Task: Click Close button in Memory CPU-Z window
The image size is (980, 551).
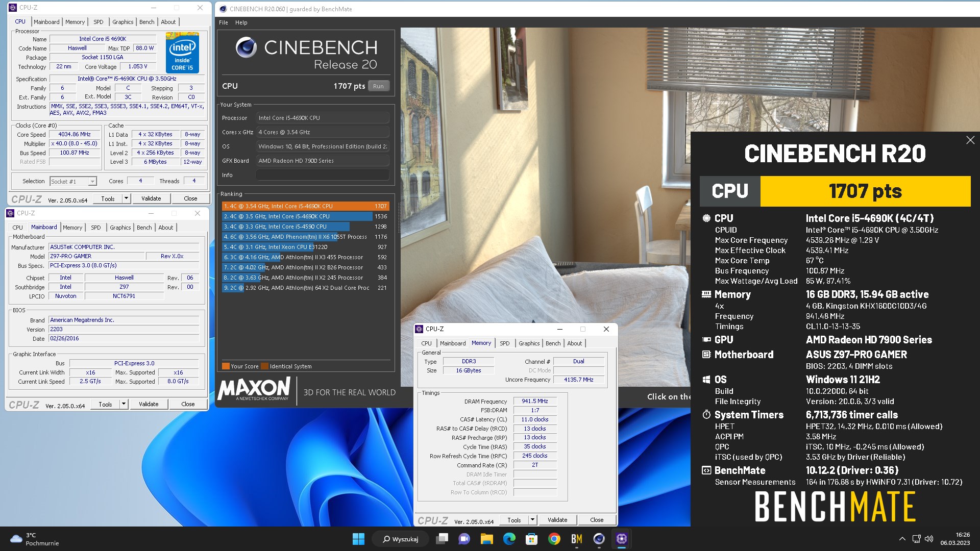Action: tap(597, 520)
